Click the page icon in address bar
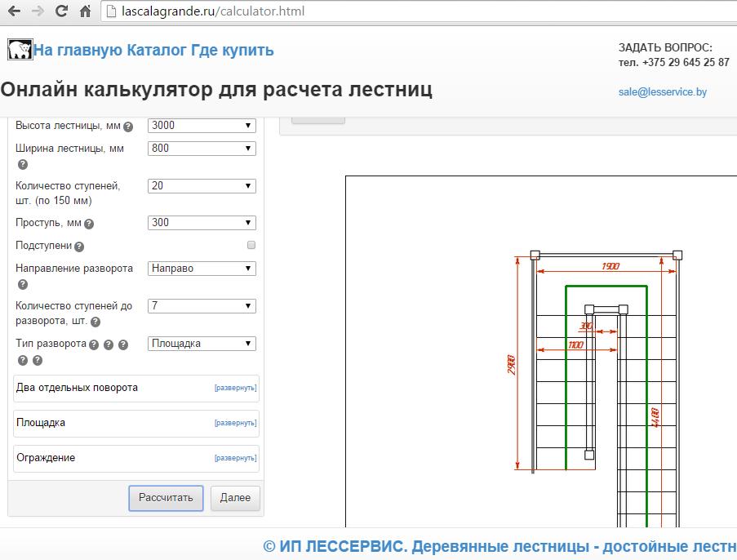This screenshot has width=737, height=560. click(111, 11)
